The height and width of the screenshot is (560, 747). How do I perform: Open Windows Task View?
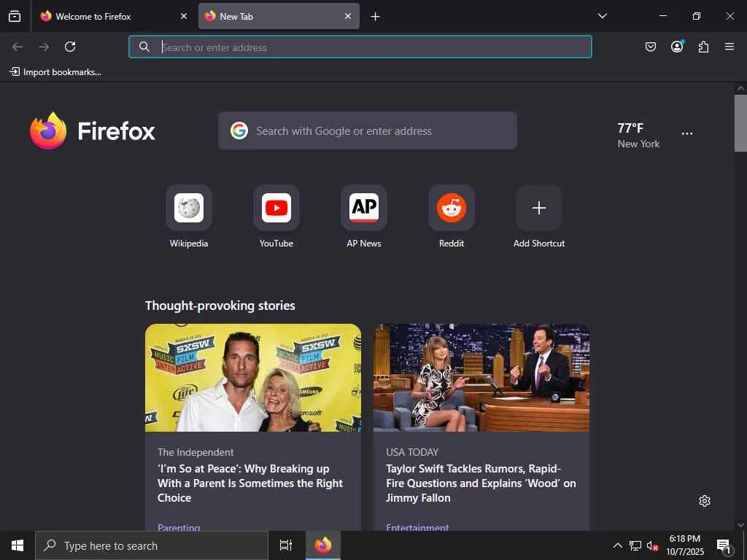[286, 545]
